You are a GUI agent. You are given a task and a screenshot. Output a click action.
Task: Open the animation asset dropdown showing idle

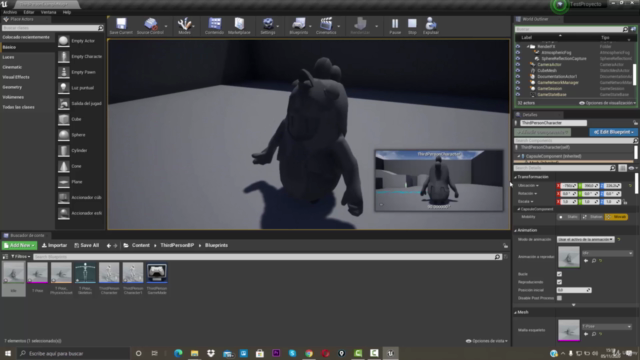tap(607, 253)
